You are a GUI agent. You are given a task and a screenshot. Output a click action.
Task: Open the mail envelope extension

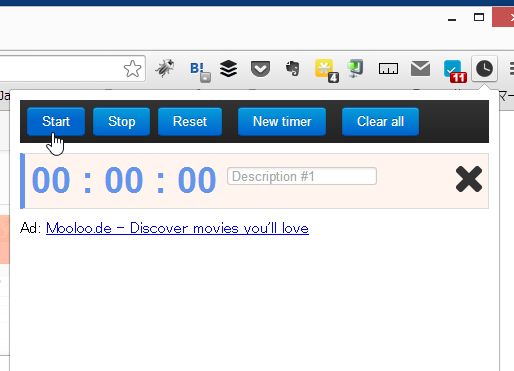(x=420, y=68)
